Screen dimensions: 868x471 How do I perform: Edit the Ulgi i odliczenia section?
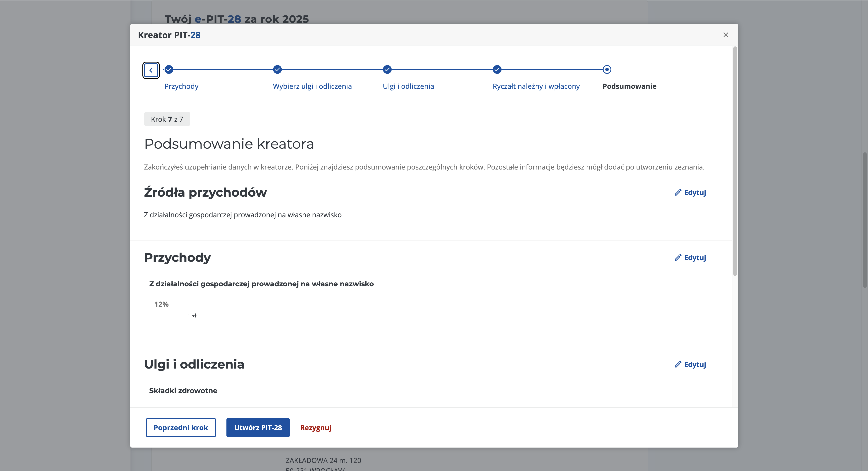point(690,364)
